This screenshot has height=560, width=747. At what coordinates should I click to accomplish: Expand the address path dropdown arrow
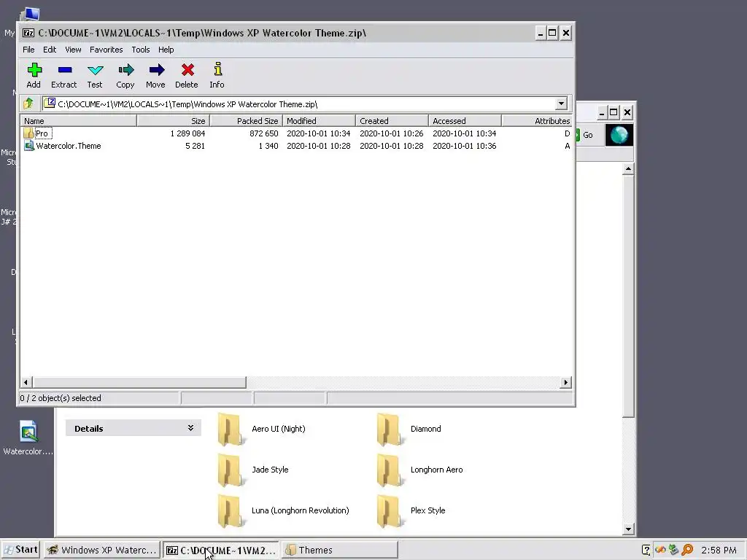point(561,104)
